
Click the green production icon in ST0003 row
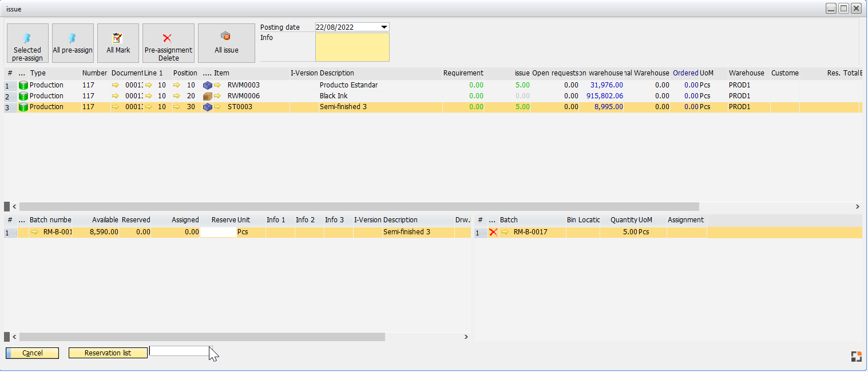tap(23, 107)
